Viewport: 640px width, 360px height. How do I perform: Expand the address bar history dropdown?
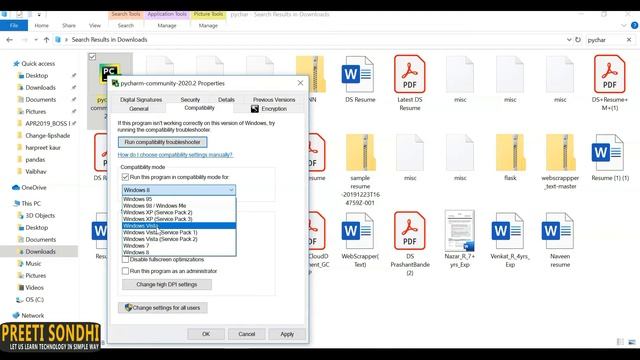click(569, 40)
